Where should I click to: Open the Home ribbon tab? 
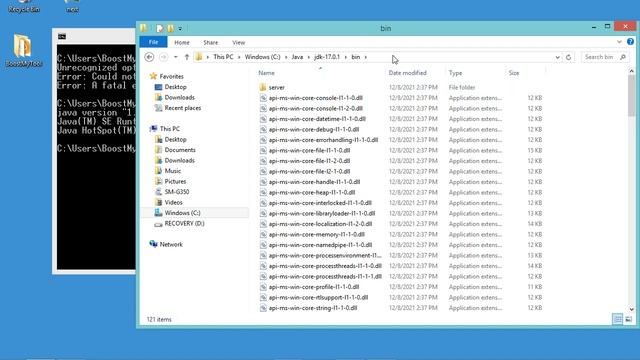coord(182,42)
